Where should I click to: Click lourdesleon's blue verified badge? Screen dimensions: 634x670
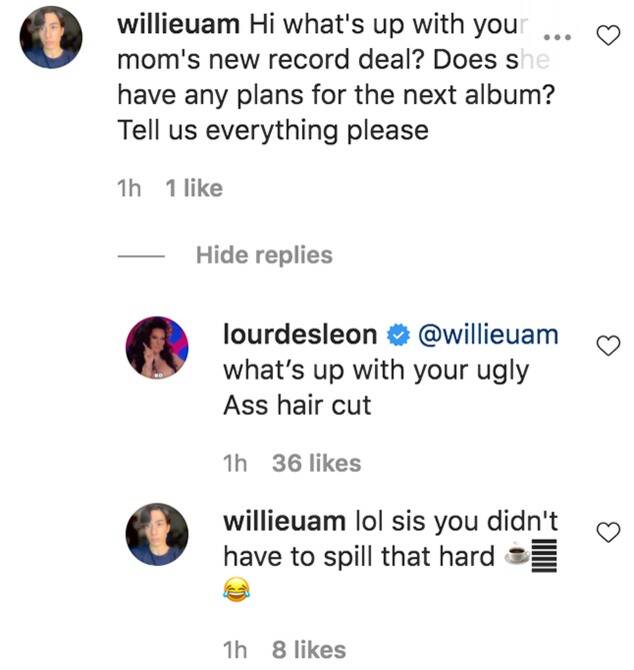point(398,335)
